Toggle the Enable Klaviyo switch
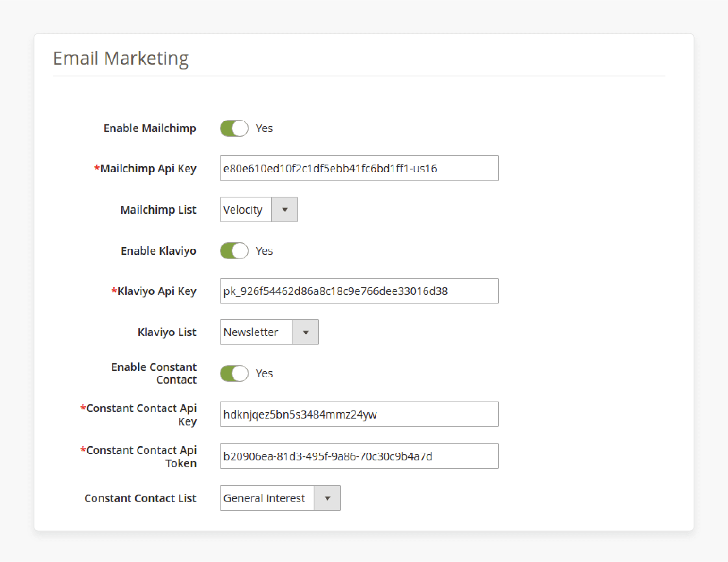Viewport: 728px width, 562px height. pyautogui.click(x=234, y=251)
